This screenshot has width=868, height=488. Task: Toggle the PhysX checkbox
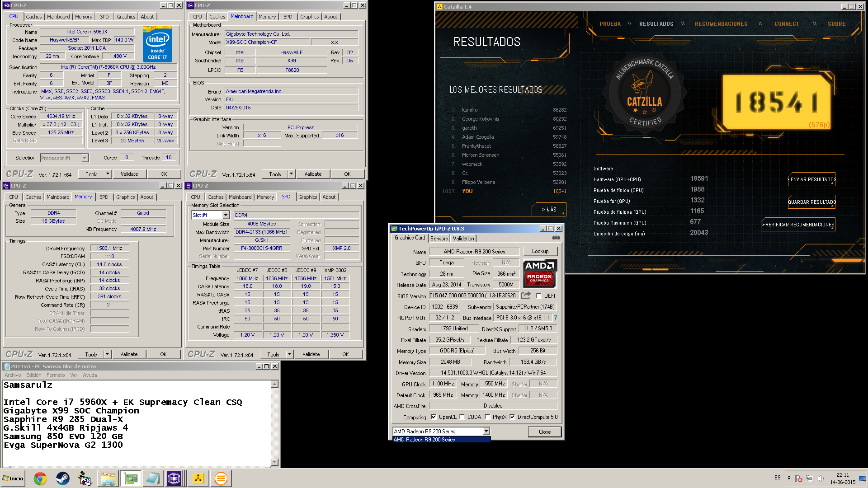pyautogui.click(x=487, y=417)
